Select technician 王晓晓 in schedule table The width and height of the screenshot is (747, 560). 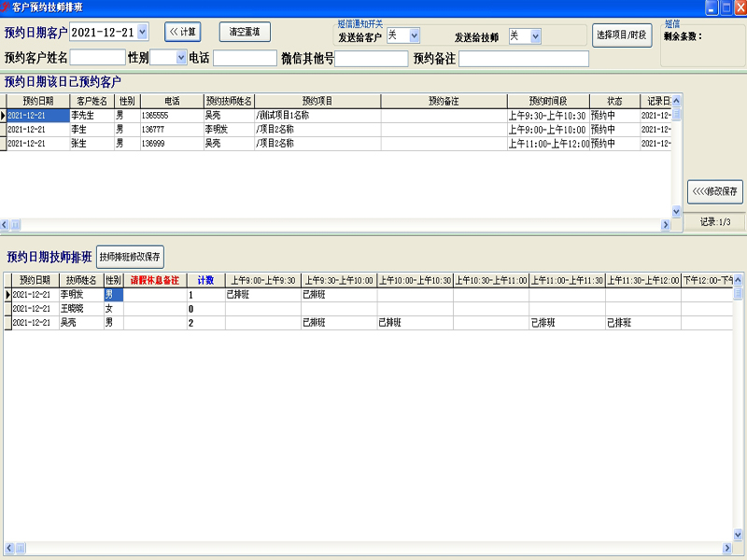81,309
